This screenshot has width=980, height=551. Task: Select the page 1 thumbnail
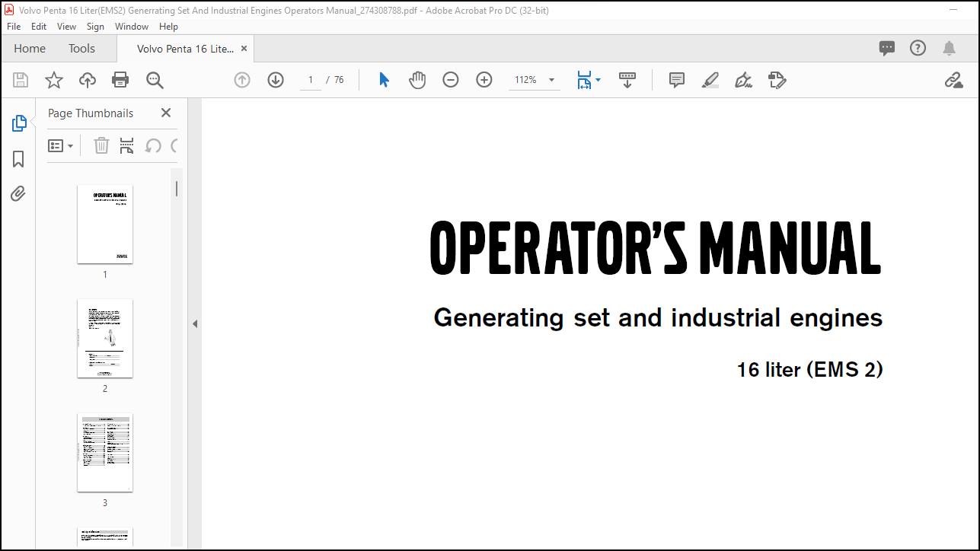coord(105,225)
